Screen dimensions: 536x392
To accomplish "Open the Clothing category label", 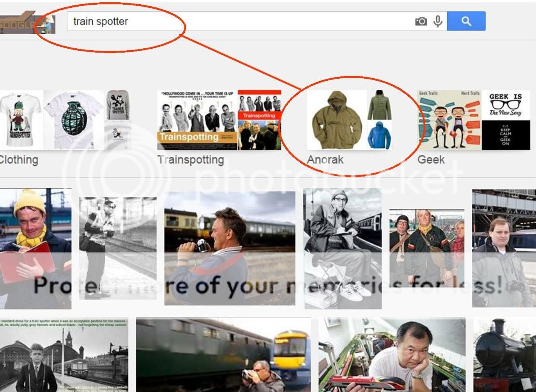I will (x=19, y=160).
